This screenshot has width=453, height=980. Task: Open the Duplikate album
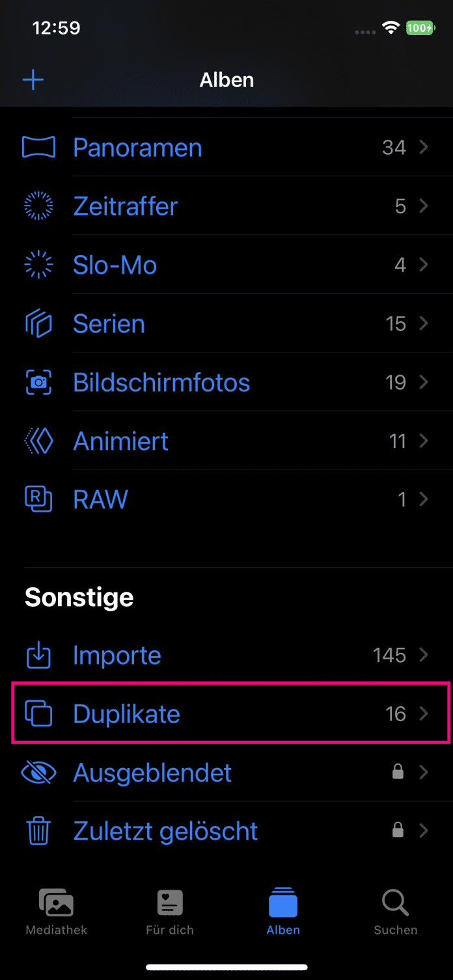click(127, 714)
